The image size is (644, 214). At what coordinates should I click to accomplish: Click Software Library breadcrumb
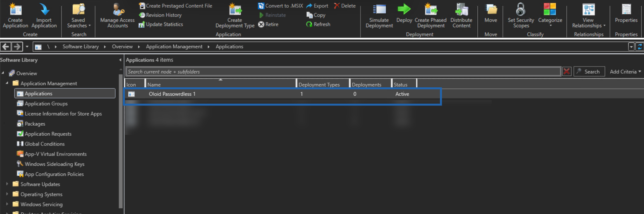point(81,47)
